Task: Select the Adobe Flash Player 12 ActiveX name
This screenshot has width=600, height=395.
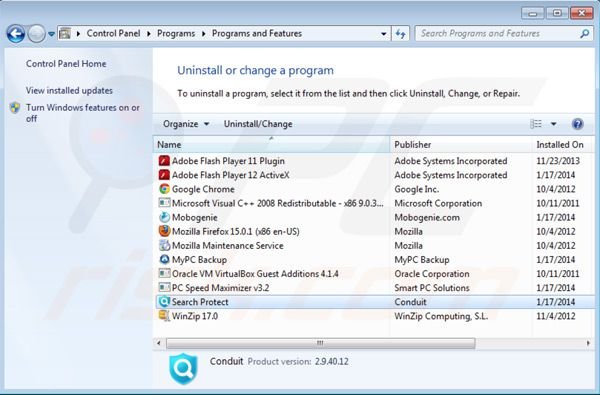Action: (231, 175)
